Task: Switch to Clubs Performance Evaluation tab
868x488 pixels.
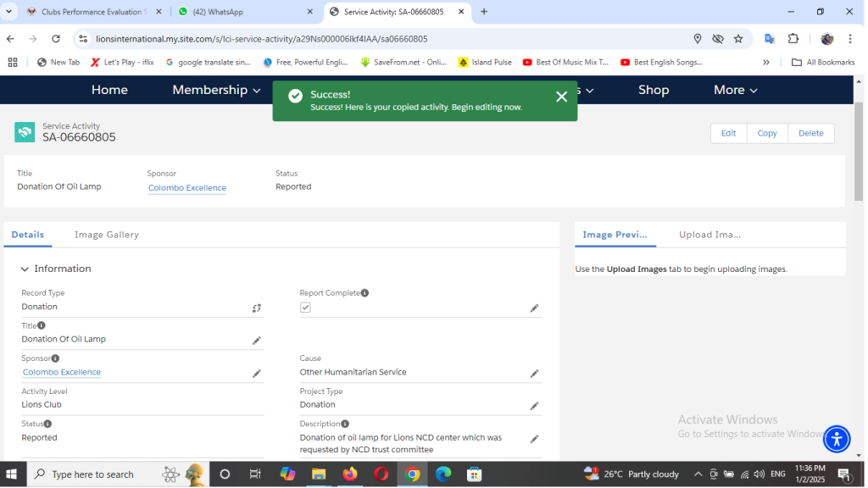Action: (94, 12)
